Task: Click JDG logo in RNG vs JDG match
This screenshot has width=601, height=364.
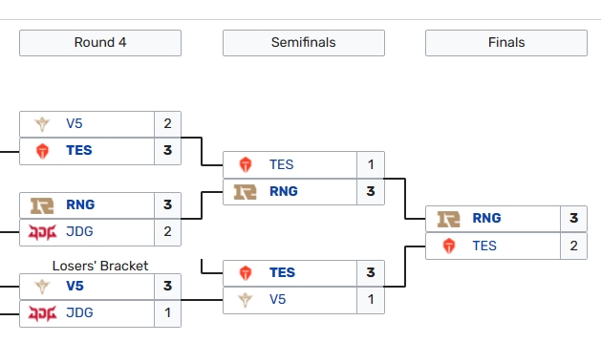Action: [42, 232]
